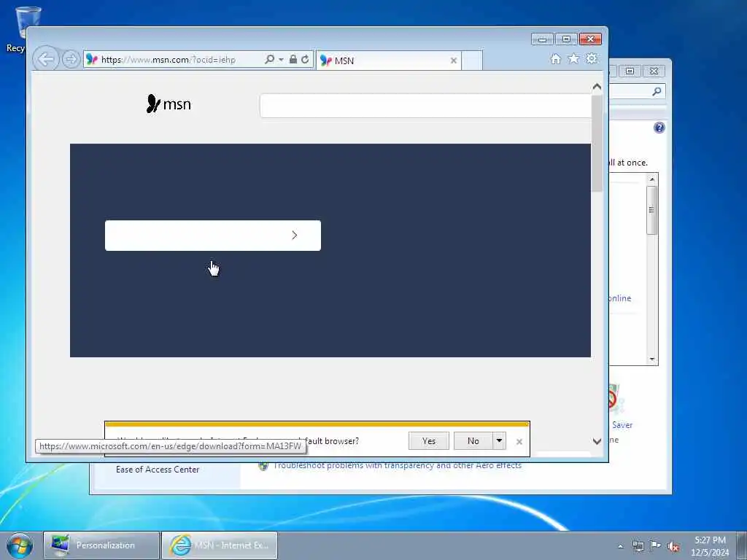Open the Windows Start menu orb

[x=20, y=545]
